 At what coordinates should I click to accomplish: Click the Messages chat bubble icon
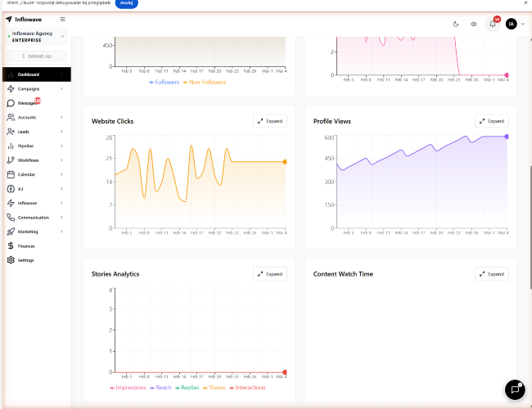tap(10, 103)
